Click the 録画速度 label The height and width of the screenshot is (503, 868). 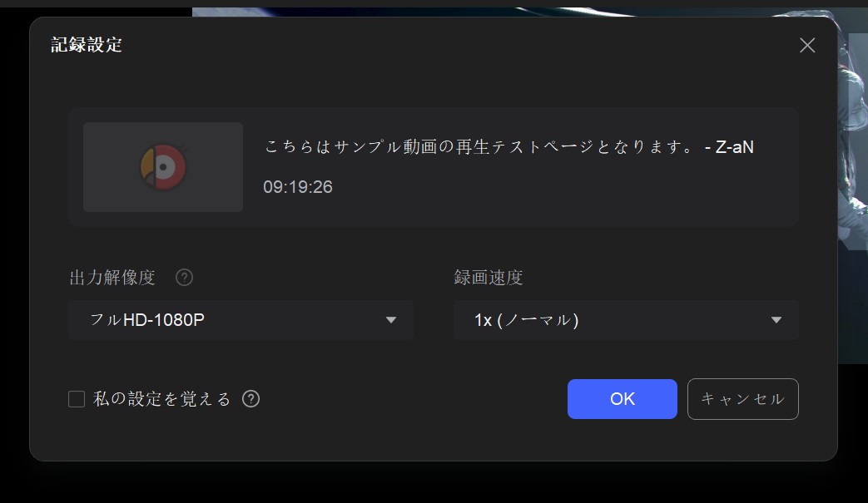pyautogui.click(x=489, y=278)
